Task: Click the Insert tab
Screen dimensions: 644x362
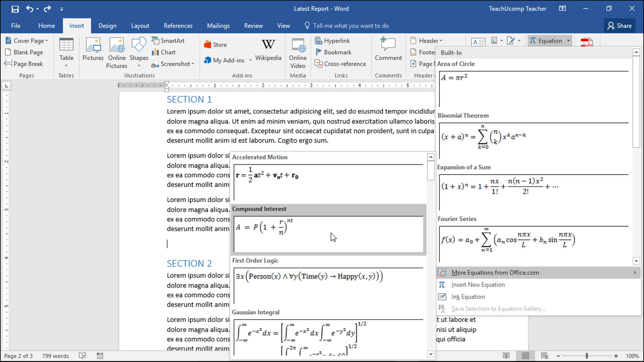Action: (x=77, y=25)
